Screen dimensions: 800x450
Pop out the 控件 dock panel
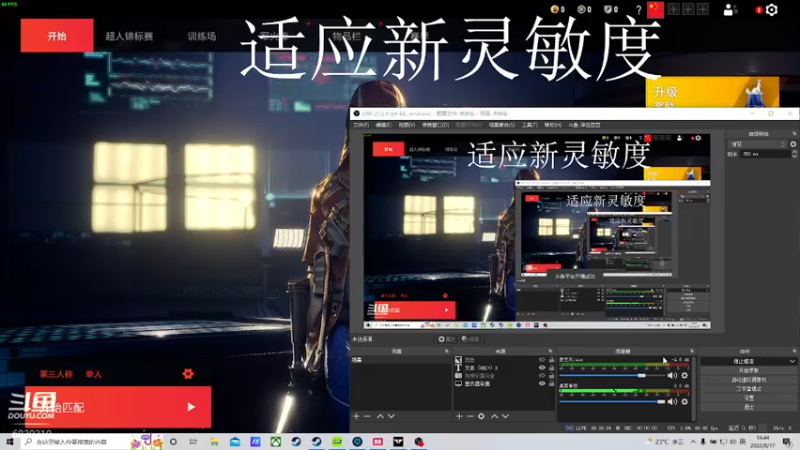click(x=794, y=351)
